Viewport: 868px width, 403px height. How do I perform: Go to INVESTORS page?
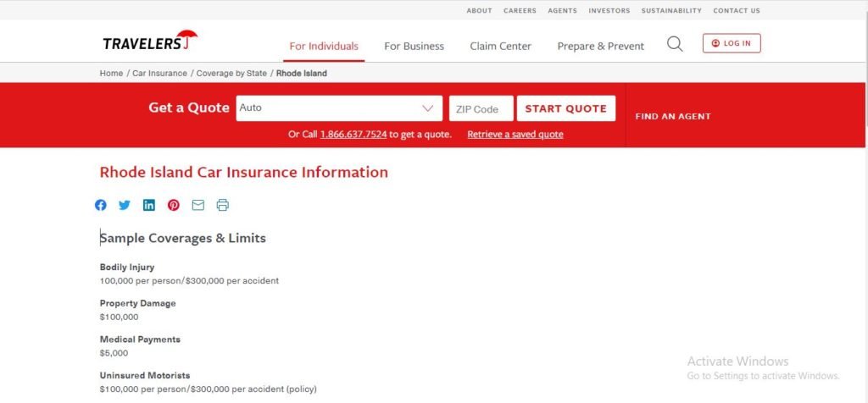[x=609, y=10]
